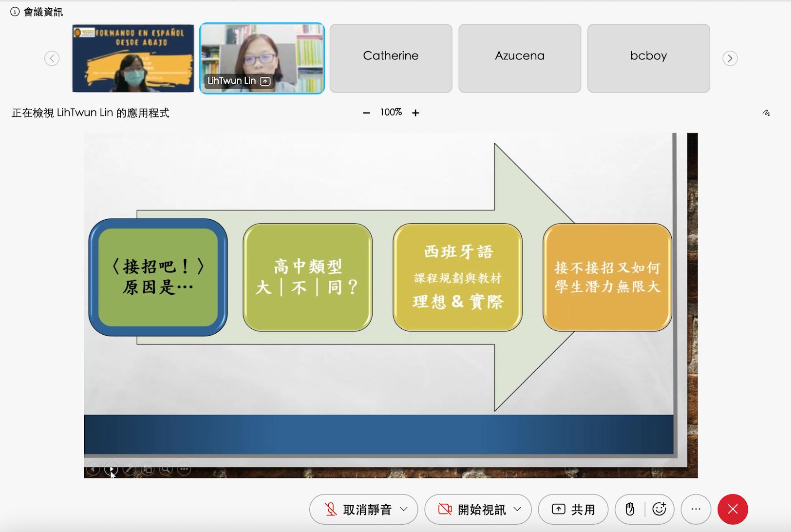Image resolution: width=791 pixels, height=532 pixels.
Task: Expand video options next to 開始視訊
Action: (518, 509)
